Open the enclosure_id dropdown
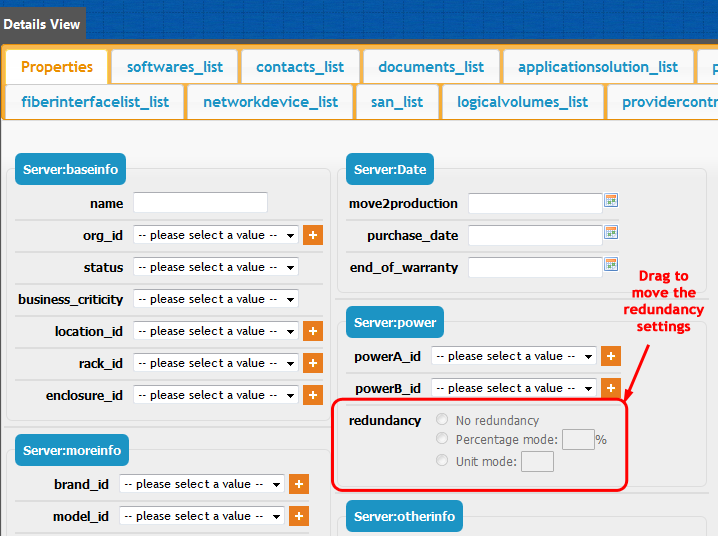 tap(216, 395)
